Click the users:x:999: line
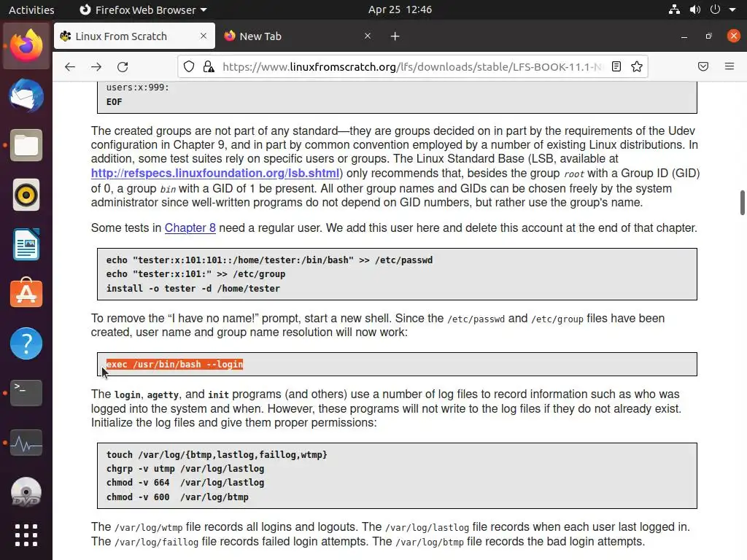This screenshot has width=747, height=560. point(137,87)
